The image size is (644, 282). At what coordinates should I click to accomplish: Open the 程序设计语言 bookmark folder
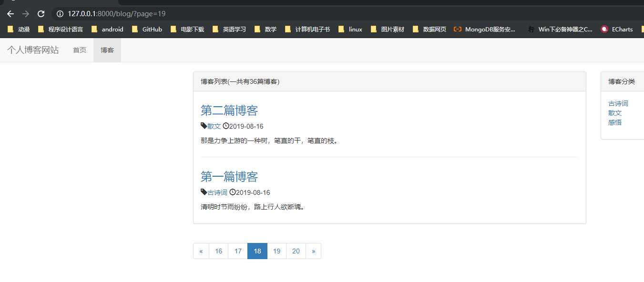[60, 29]
